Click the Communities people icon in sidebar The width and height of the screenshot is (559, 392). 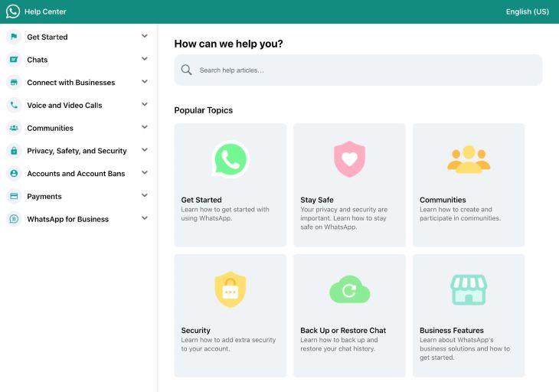pyautogui.click(x=14, y=128)
